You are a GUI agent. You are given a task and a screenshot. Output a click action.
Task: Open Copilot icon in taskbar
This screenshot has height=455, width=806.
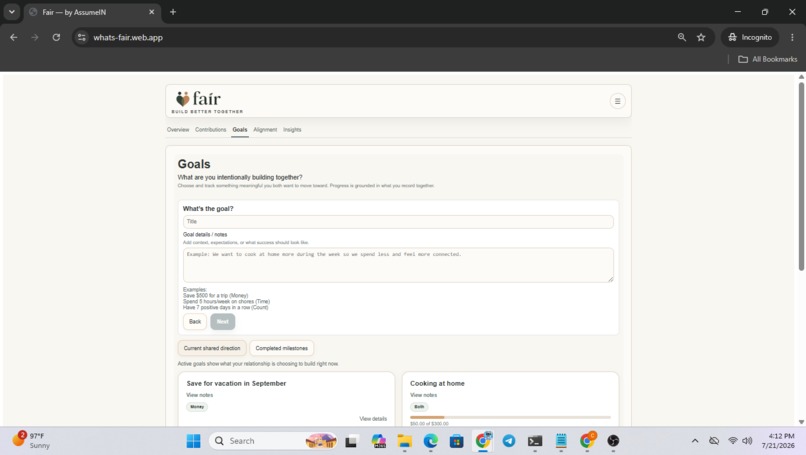[x=379, y=441]
